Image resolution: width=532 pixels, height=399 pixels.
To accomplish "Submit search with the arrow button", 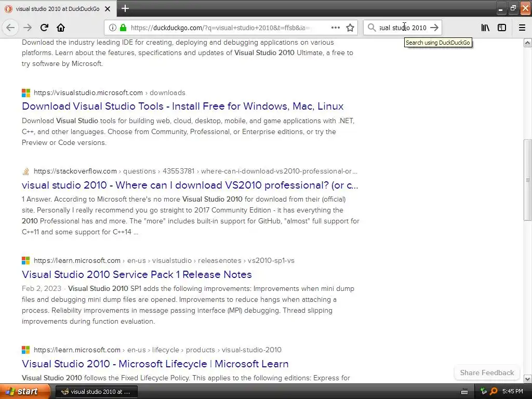I will (x=434, y=28).
